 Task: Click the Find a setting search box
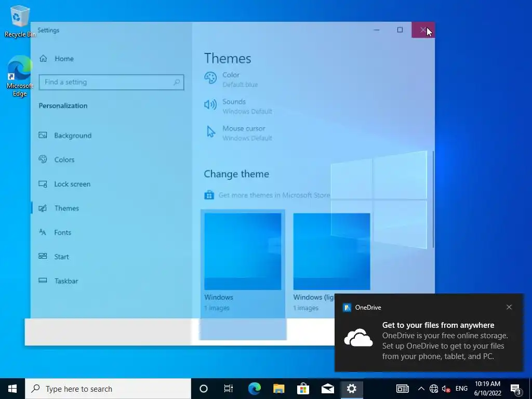click(111, 83)
